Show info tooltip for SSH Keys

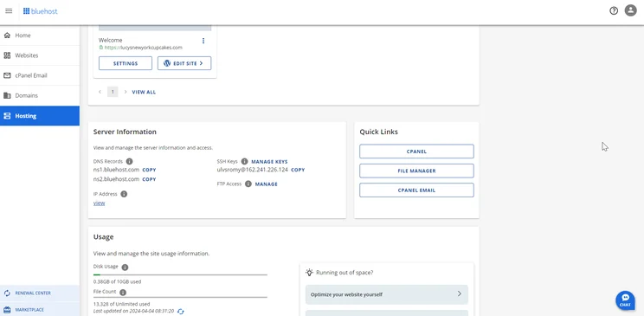[244, 162]
